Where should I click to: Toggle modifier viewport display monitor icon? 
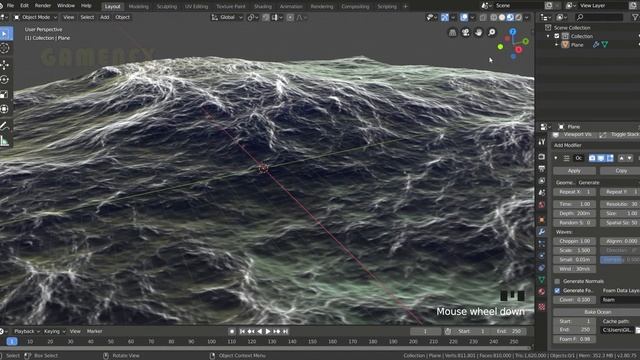[x=601, y=158]
